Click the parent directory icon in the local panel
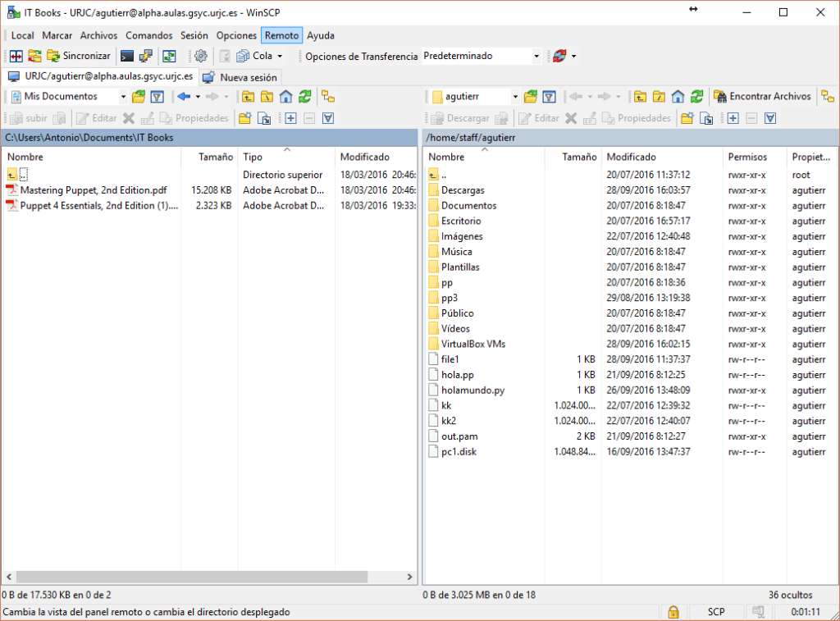 pos(248,97)
